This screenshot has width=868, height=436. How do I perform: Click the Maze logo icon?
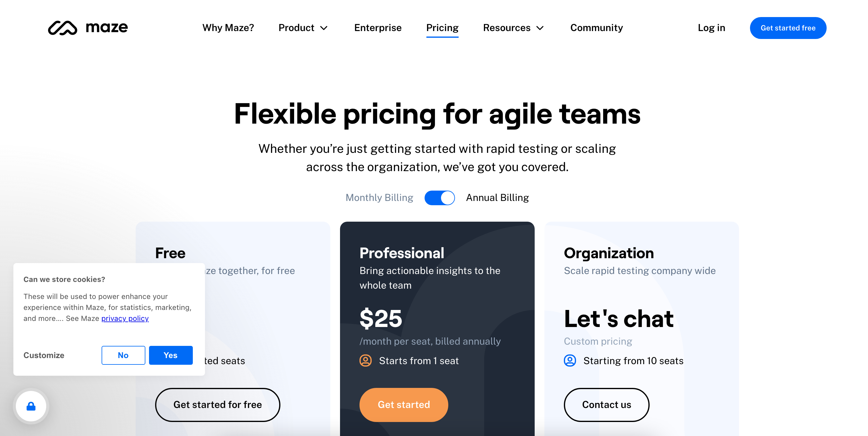(63, 28)
